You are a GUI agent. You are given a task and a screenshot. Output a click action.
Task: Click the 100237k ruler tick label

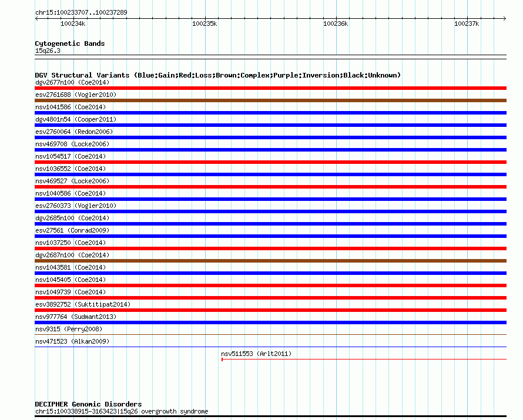(467, 23)
